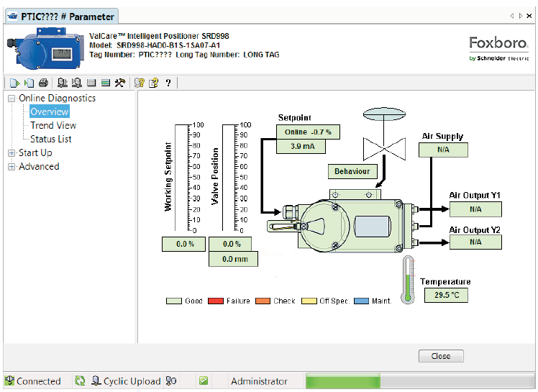
Task: Click the thermometer temperature icon
Action: click(409, 279)
